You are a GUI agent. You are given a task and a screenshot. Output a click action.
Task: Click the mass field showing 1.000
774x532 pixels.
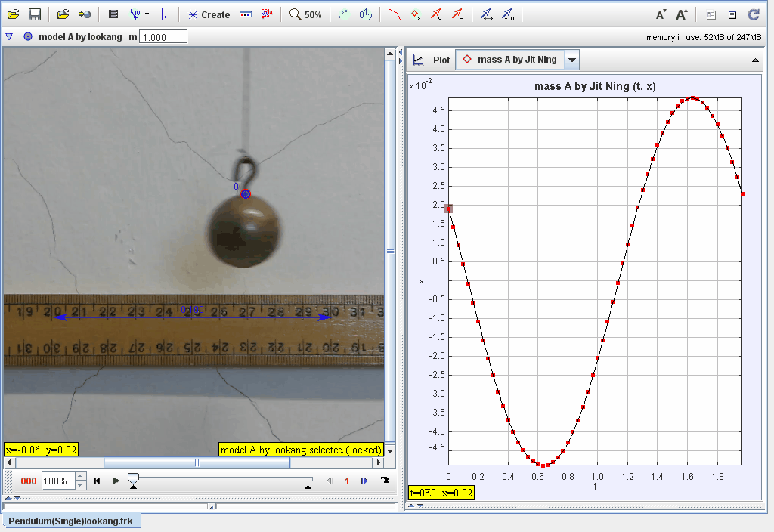tap(163, 37)
